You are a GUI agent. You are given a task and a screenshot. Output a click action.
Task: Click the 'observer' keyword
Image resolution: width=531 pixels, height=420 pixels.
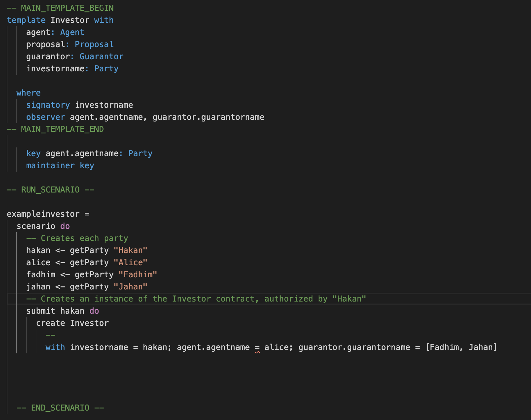[x=45, y=117]
